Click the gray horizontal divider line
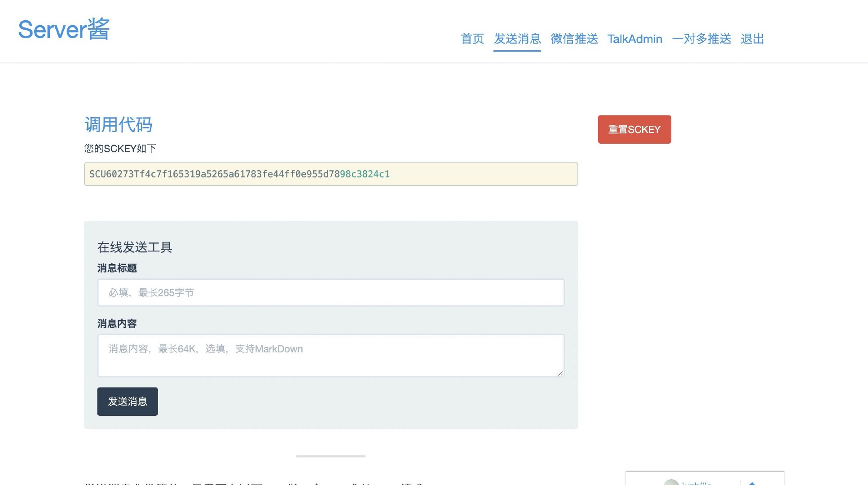Image resolution: width=868 pixels, height=485 pixels. click(x=330, y=456)
